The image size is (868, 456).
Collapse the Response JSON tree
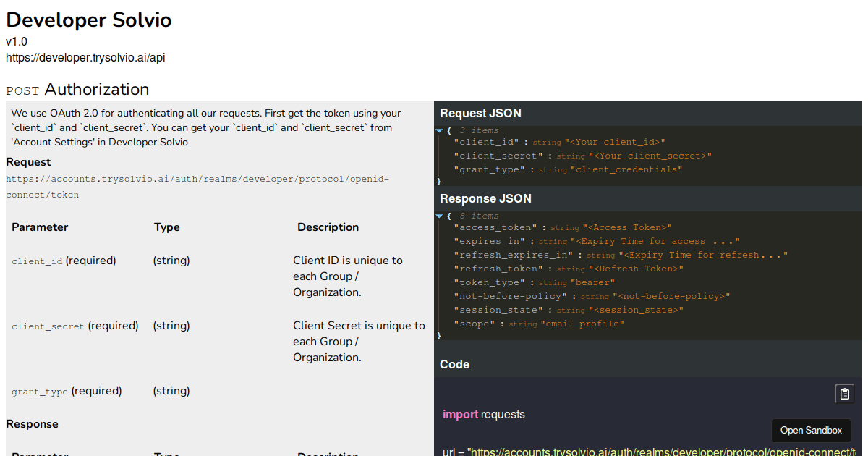[x=439, y=216]
